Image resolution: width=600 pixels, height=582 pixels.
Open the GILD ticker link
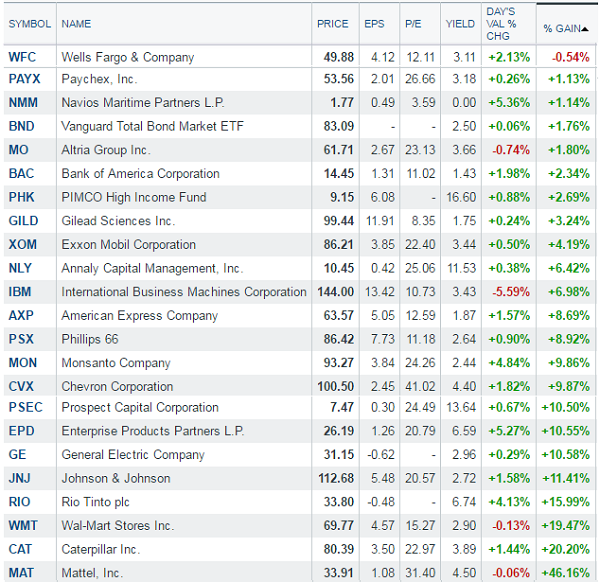click(x=23, y=221)
